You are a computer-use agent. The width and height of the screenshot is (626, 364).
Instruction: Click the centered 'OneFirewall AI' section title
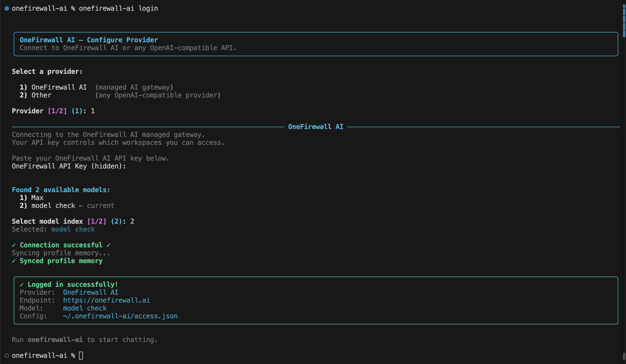coord(316,127)
